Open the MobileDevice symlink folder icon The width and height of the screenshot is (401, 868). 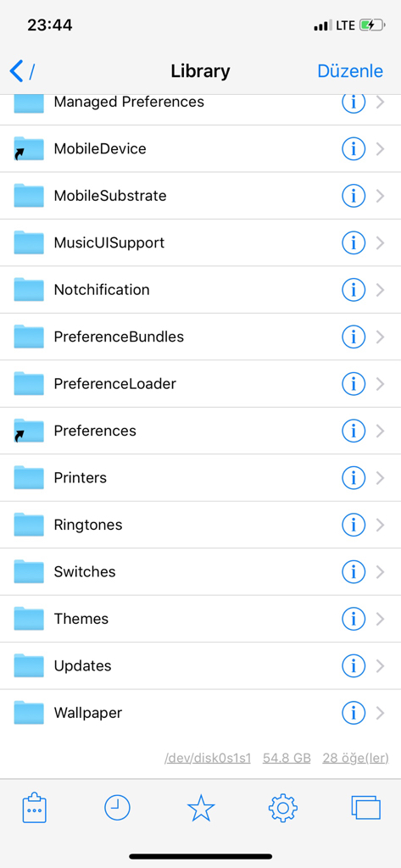(x=28, y=148)
